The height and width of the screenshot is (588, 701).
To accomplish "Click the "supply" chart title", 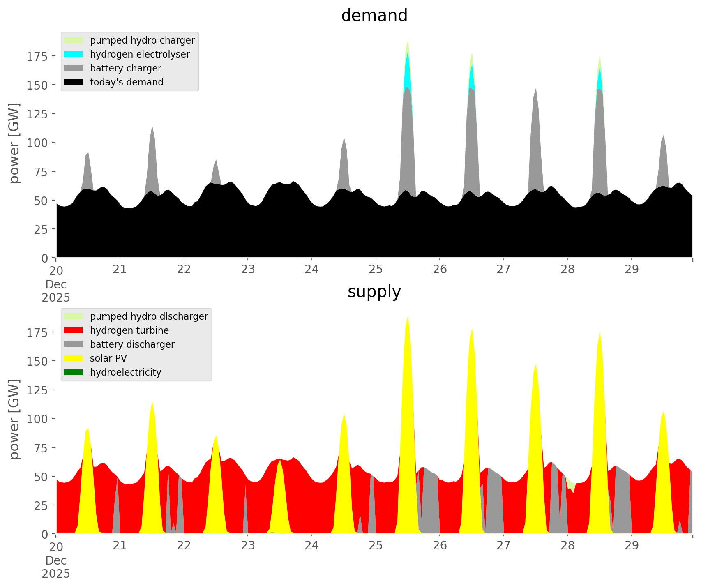I will tap(374, 292).
